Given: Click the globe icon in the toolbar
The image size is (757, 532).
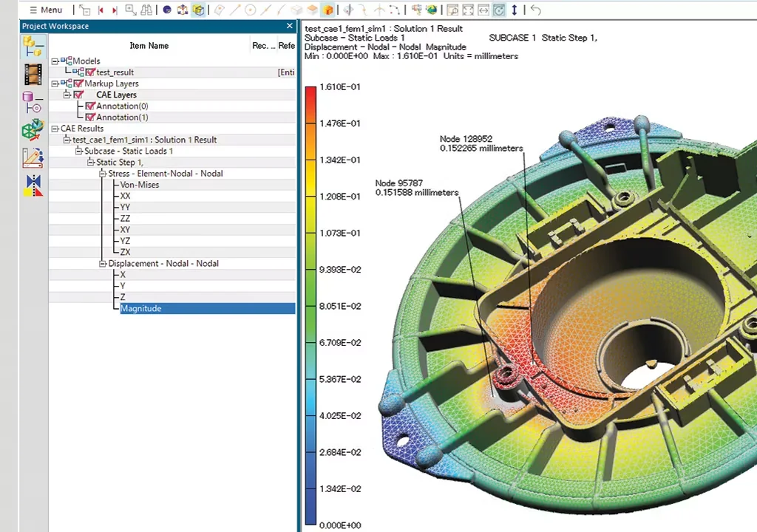Looking at the screenshot, I should coord(431,10).
